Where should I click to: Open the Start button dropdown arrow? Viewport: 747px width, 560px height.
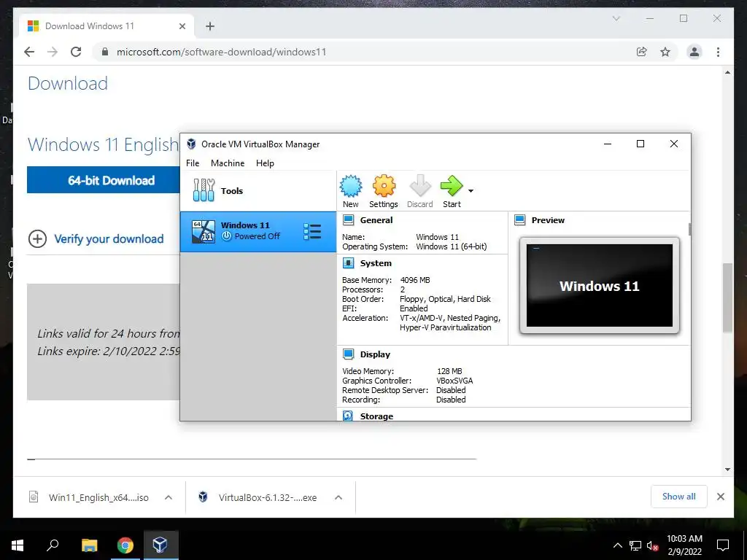(x=471, y=191)
